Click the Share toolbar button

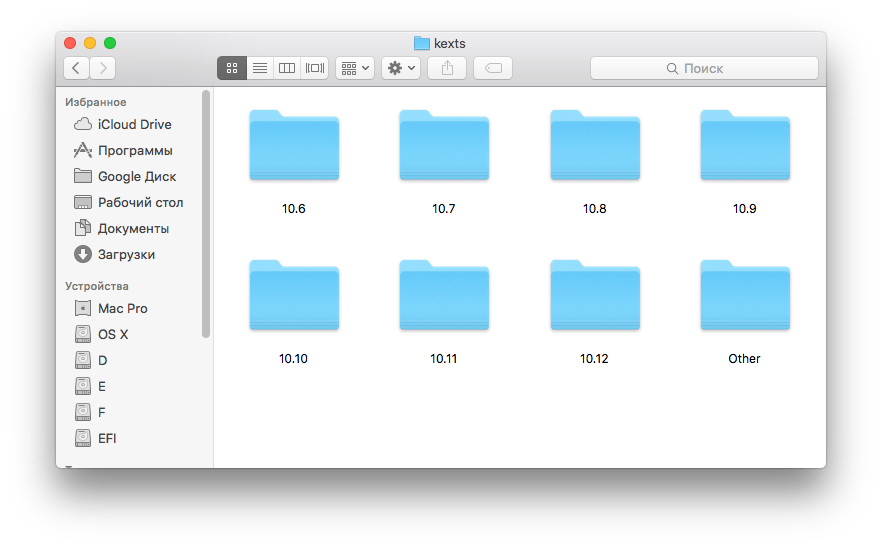coord(447,68)
